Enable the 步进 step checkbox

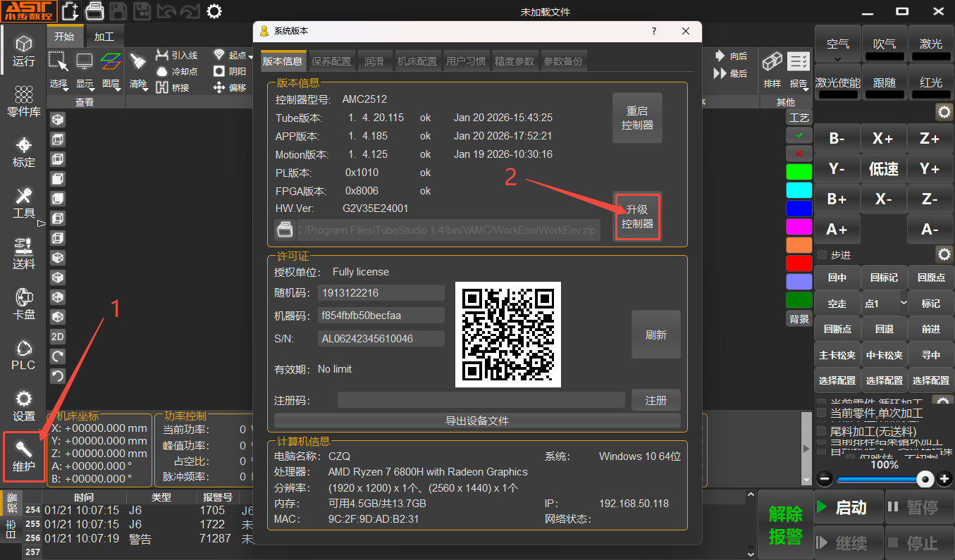822,254
